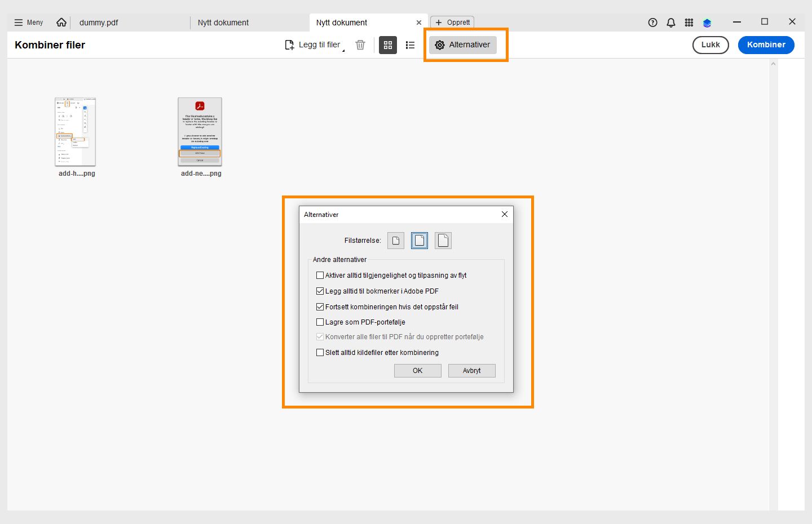Open the apps grid launcher
The image size is (812, 524).
coord(689,23)
